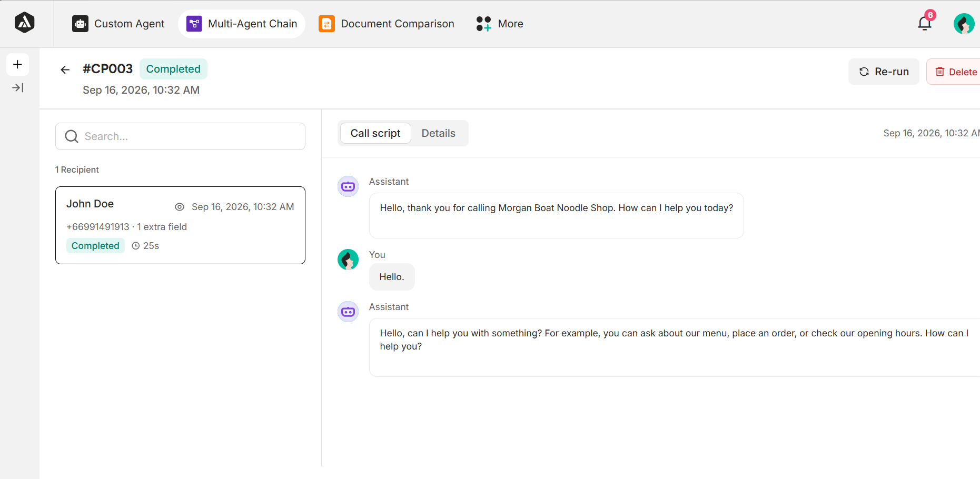
Task: Click the clock icon beside 25s duration
Action: [136, 246]
